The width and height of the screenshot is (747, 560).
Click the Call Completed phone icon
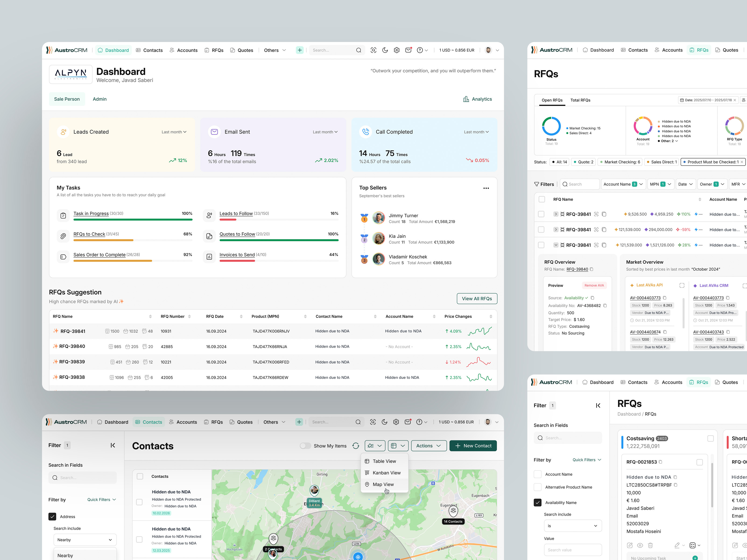pos(366,132)
